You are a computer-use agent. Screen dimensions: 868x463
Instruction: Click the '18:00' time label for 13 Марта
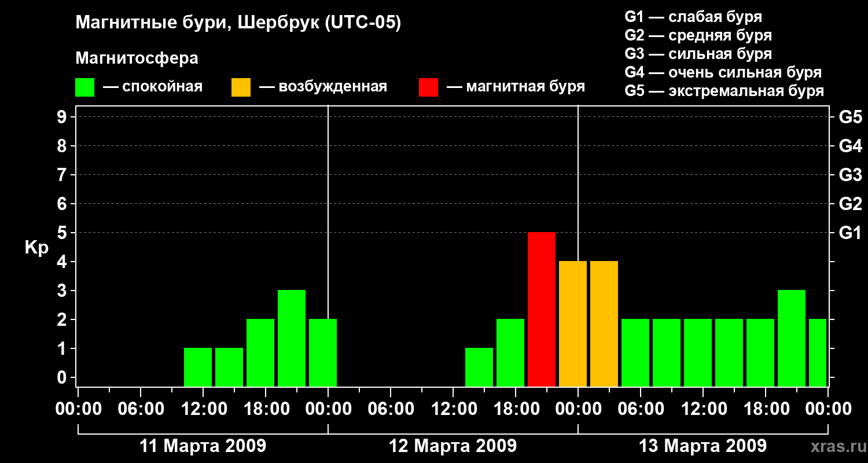pos(766,409)
